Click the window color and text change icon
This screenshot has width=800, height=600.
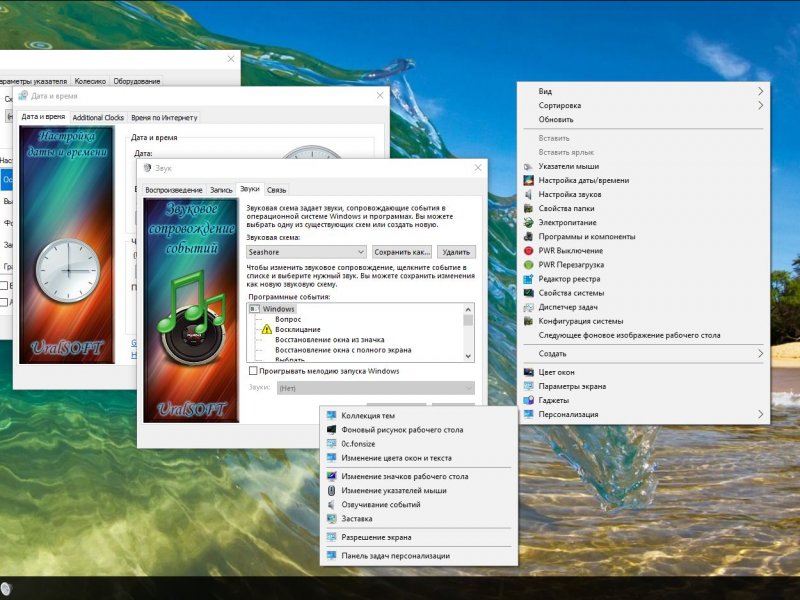point(332,458)
